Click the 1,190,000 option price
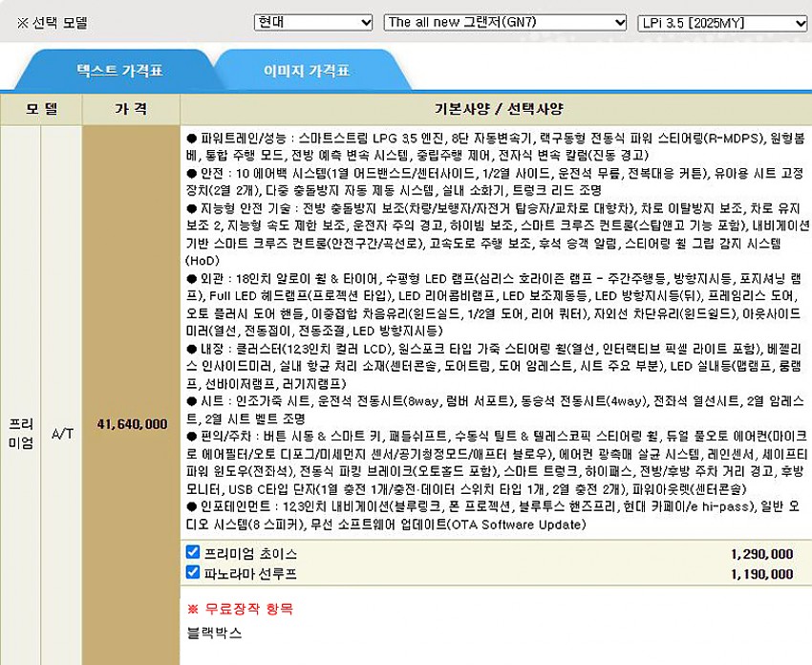This screenshot has width=812, height=665. [x=760, y=574]
